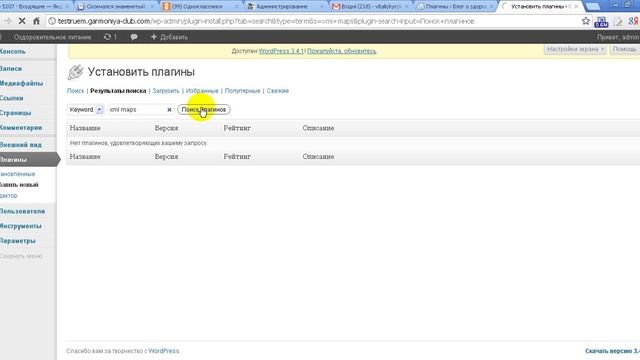Click the download version link in footer
Screen dimensions: 640x360
click(x=612, y=351)
